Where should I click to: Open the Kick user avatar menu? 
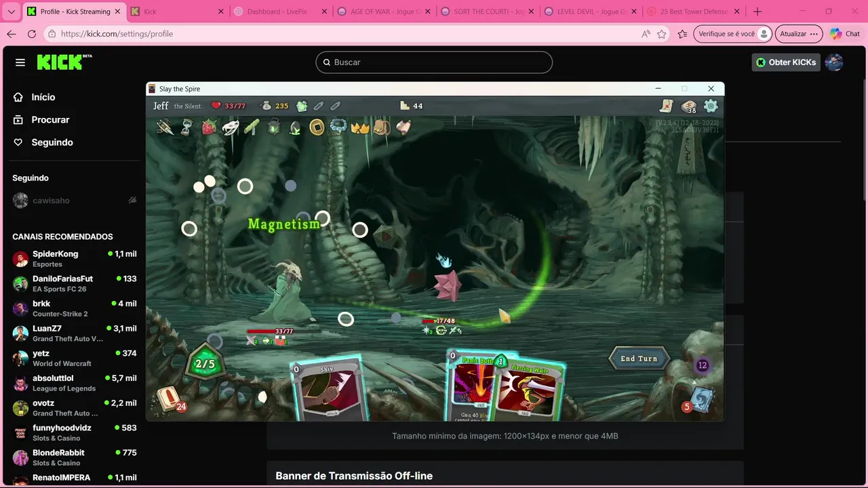pos(834,62)
